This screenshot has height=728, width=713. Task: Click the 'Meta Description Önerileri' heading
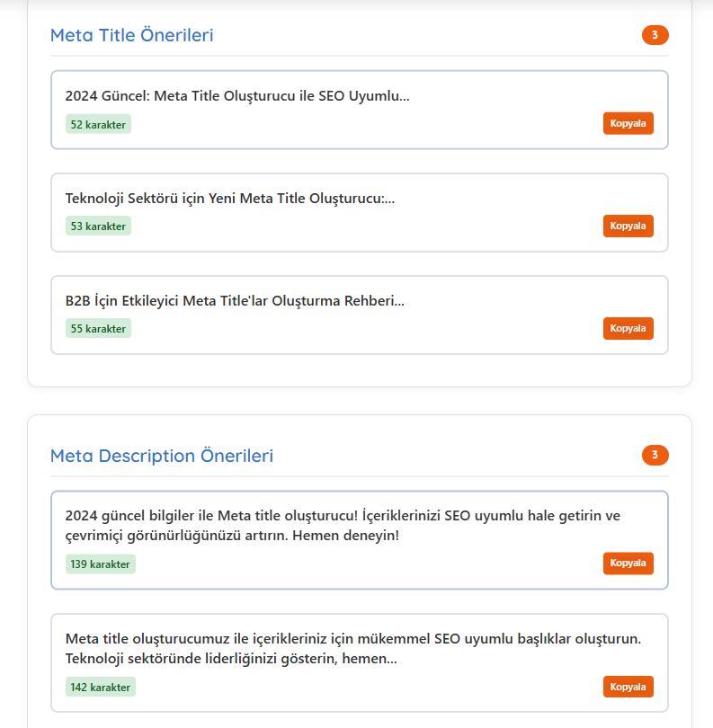coord(162,456)
